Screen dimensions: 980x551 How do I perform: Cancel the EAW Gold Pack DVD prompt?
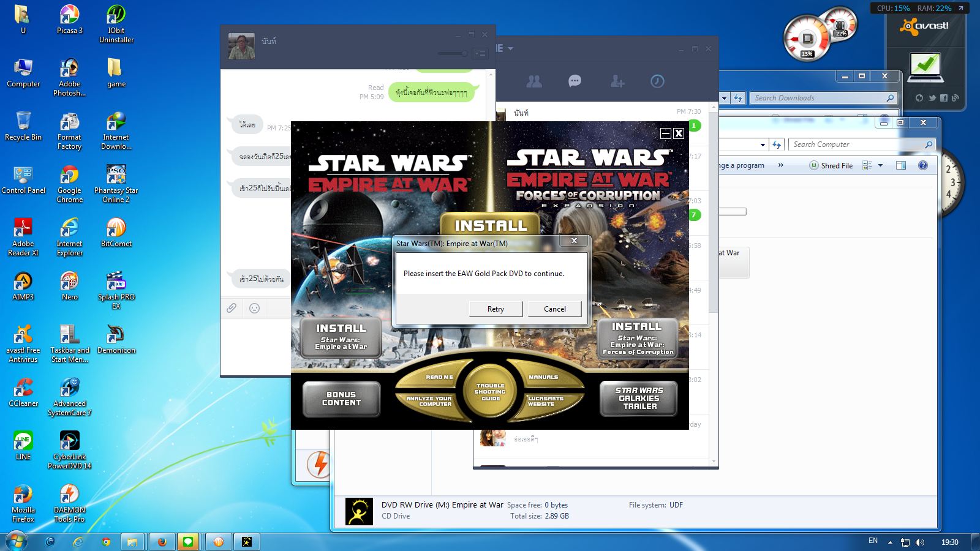(554, 309)
